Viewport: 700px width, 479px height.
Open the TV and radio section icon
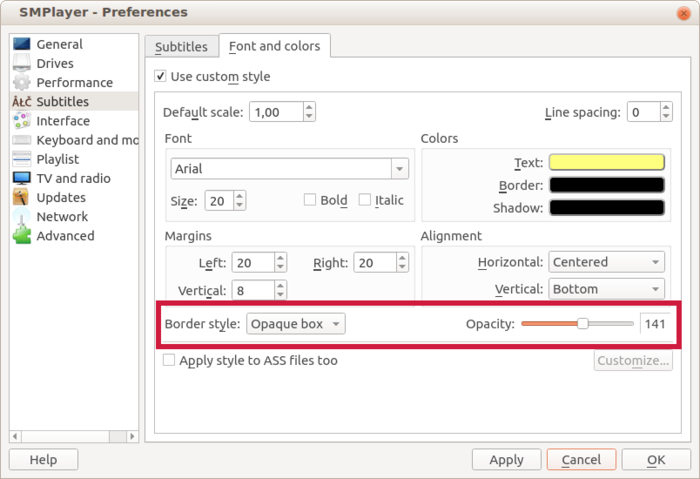tap(21, 178)
